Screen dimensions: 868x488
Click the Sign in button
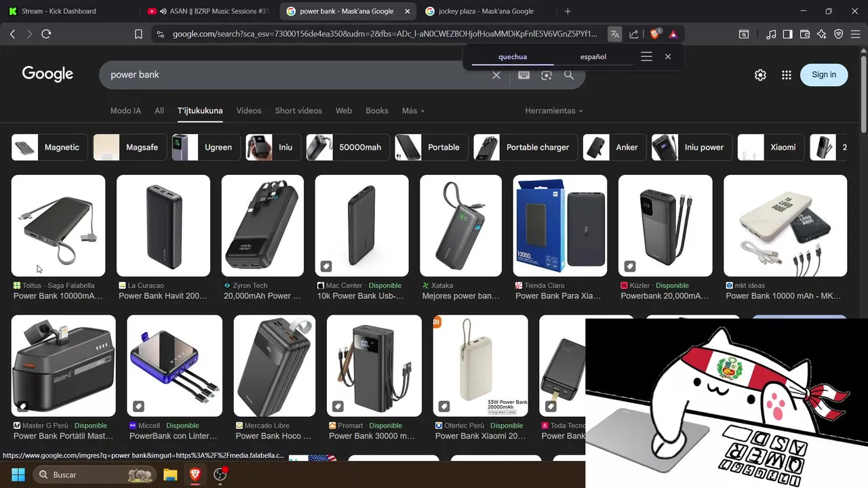824,75
